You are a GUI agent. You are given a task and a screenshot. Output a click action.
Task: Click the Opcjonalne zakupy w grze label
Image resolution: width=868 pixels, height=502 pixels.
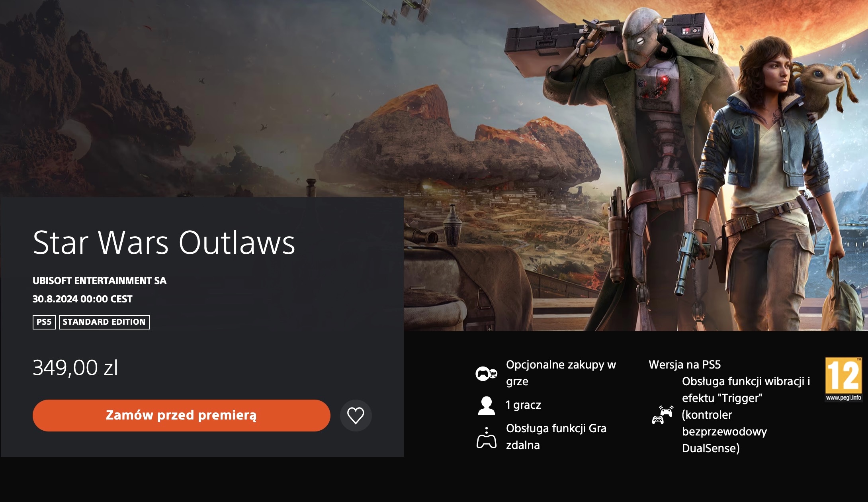(x=561, y=373)
